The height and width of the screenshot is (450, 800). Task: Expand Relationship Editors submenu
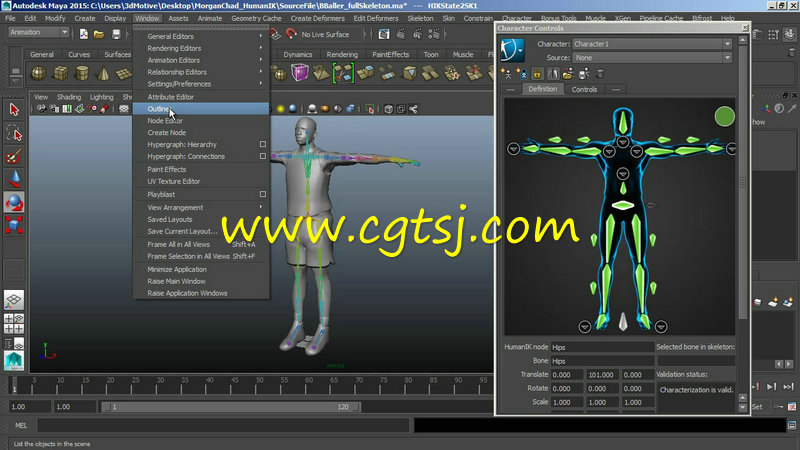[x=202, y=72]
